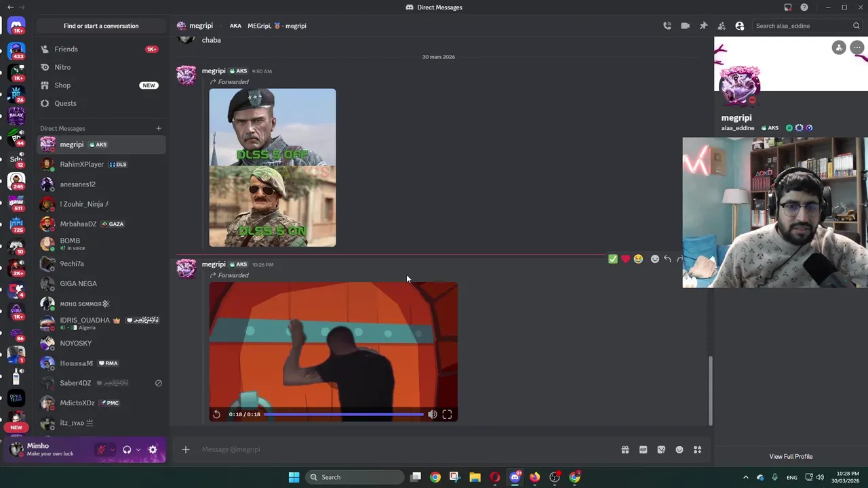Open Mimho user status panel
The height and width of the screenshot is (488, 868).
point(49,449)
